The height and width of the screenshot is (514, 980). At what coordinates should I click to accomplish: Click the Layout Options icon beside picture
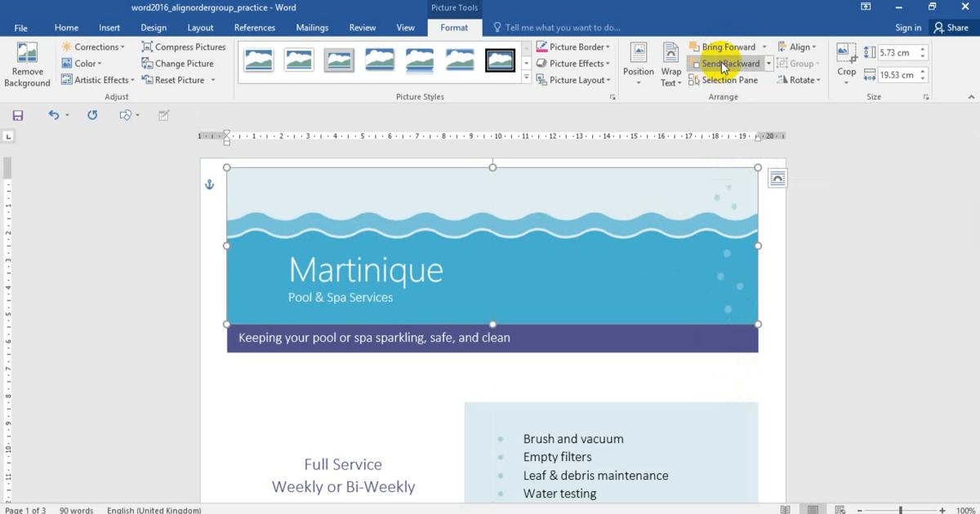click(777, 179)
